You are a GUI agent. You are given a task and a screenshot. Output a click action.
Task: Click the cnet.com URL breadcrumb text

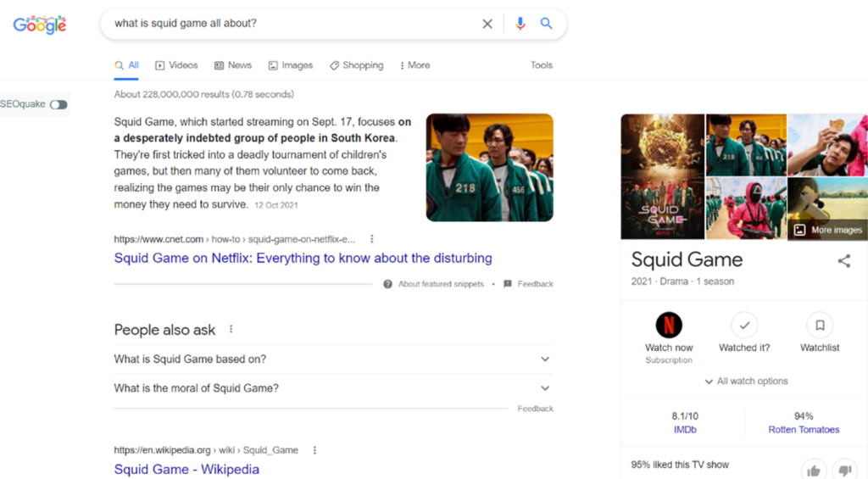(x=235, y=239)
